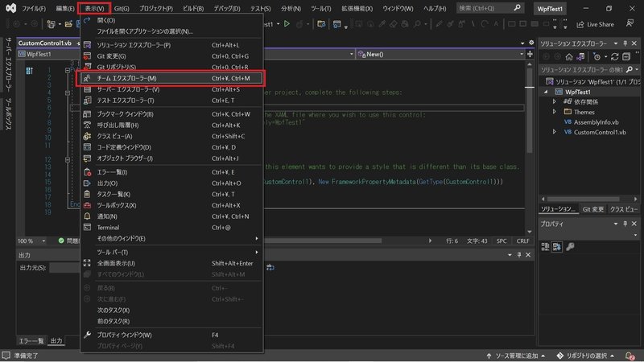Switch to the ソリューション... tab
The height and width of the screenshot is (362, 644).
(x=558, y=209)
